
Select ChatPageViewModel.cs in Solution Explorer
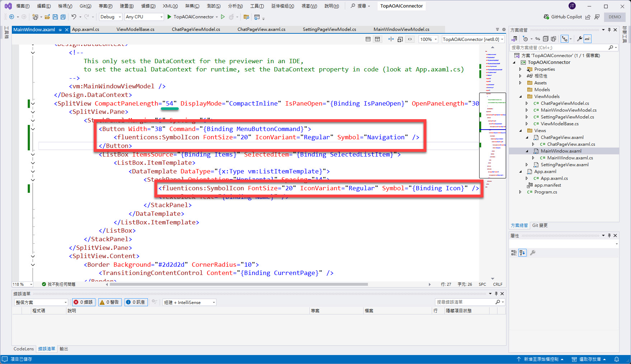[x=565, y=103]
